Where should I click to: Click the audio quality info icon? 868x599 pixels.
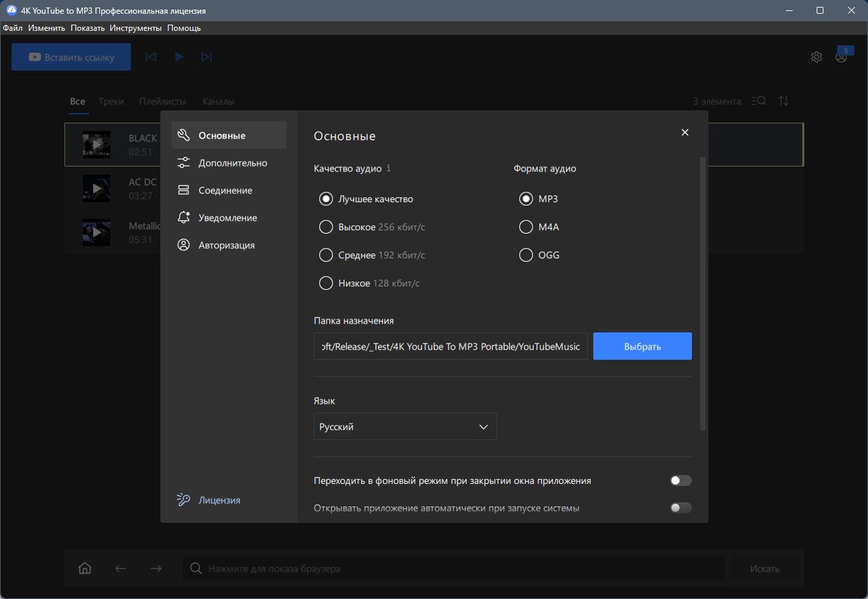[x=388, y=168]
